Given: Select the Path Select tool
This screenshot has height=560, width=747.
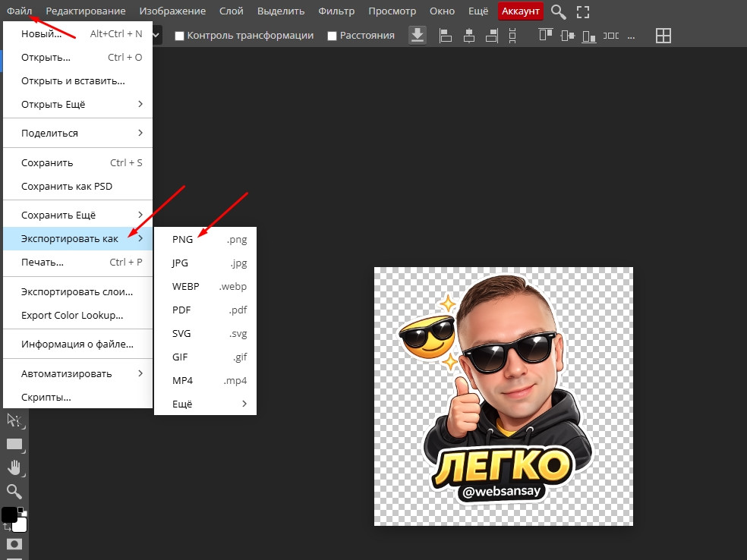Looking at the screenshot, I should tap(14, 420).
